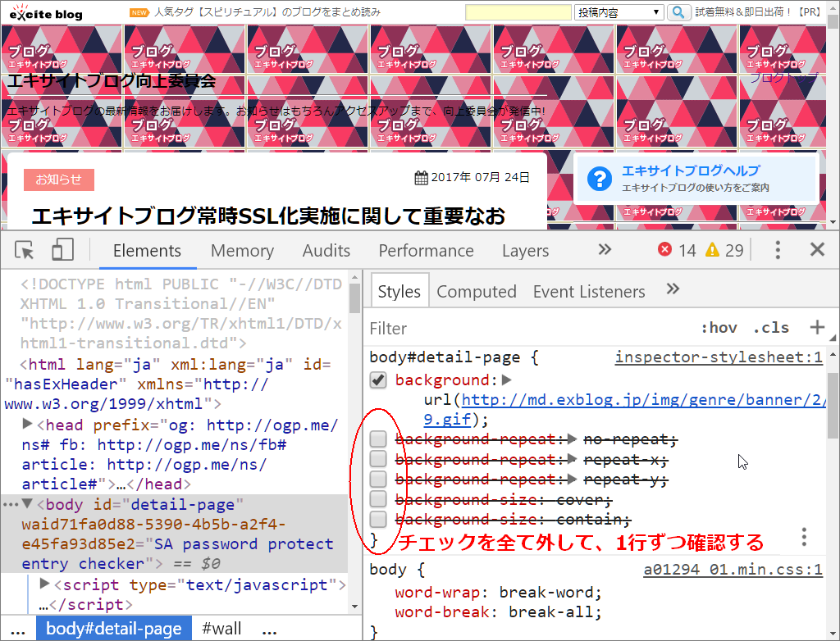Add a new style rule
840x641 pixels.
[817, 327]
